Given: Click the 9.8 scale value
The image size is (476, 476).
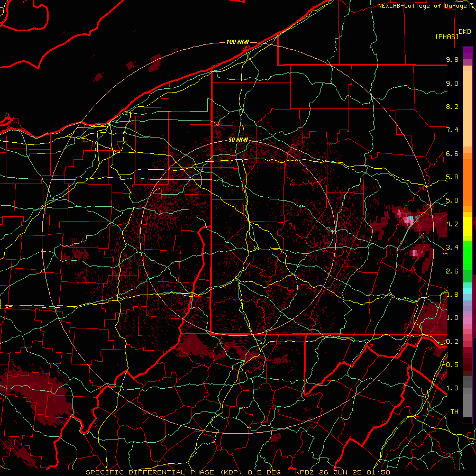Looking at the screenshot, I should point(452,59).
